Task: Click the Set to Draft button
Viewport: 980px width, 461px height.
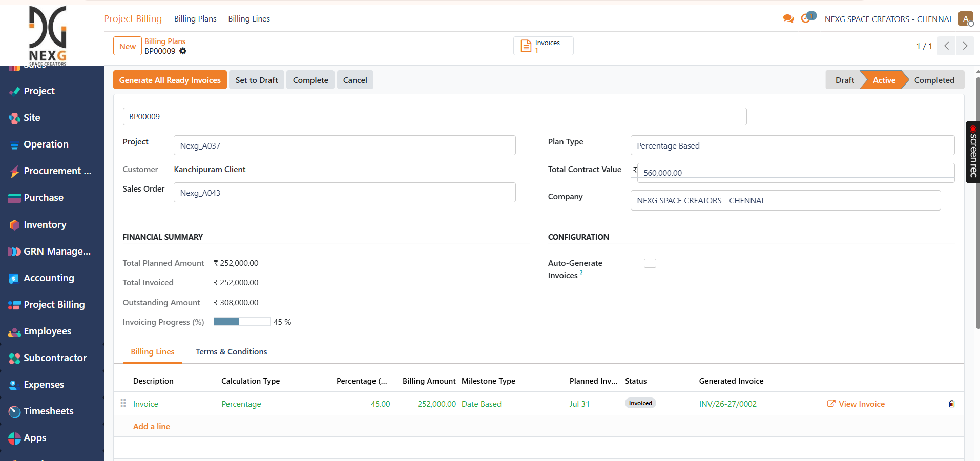Action: pos(257,80)
